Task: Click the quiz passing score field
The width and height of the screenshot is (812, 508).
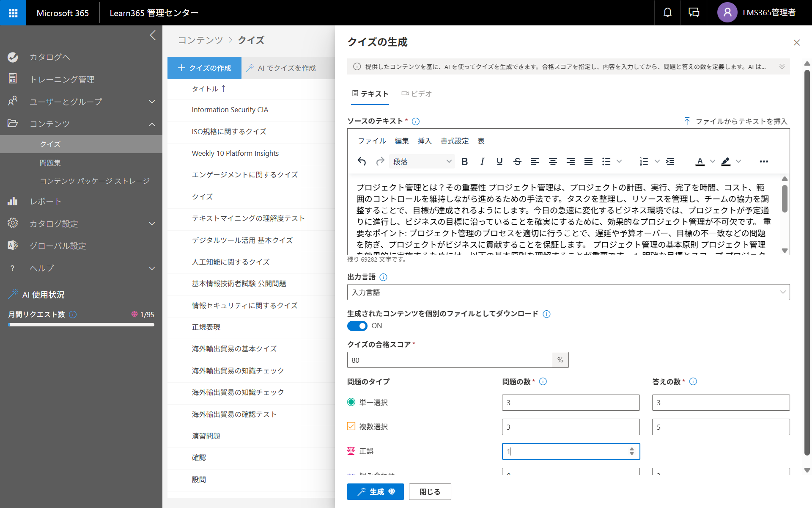Action: pos(450,360)
